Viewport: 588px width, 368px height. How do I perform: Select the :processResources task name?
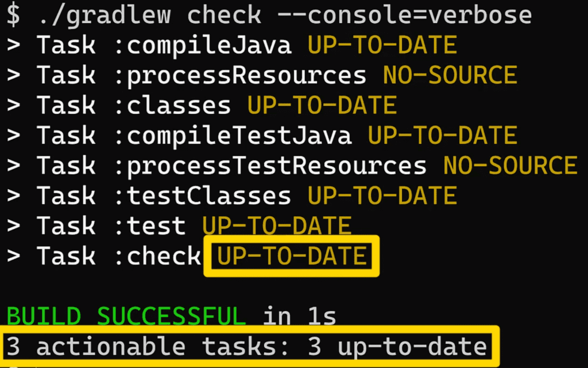(241, 75)
